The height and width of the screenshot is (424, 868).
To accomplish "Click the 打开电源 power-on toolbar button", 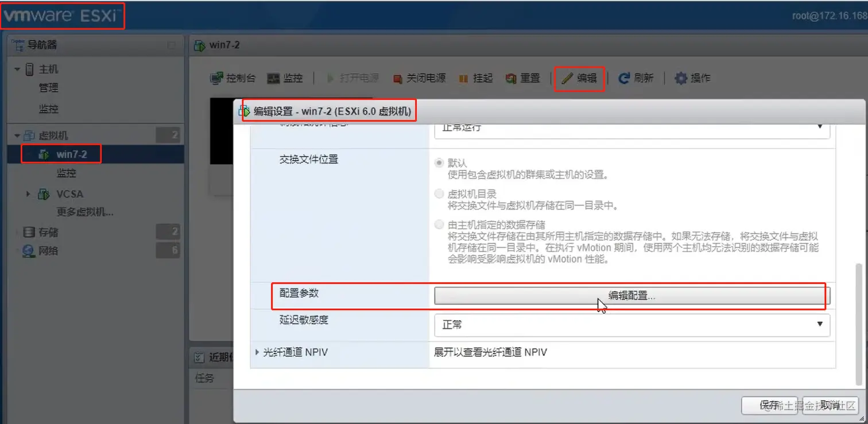I will tap(353, 78).
